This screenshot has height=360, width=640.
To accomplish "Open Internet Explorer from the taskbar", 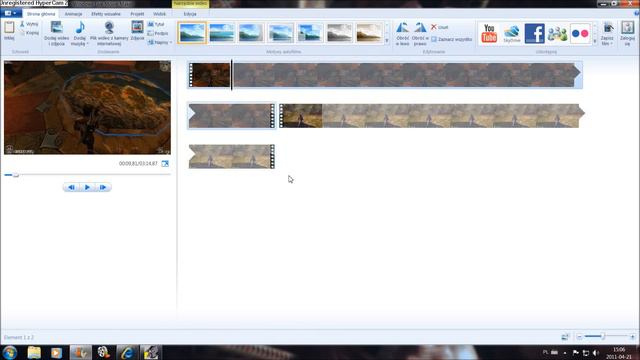I will click(127, 353).
